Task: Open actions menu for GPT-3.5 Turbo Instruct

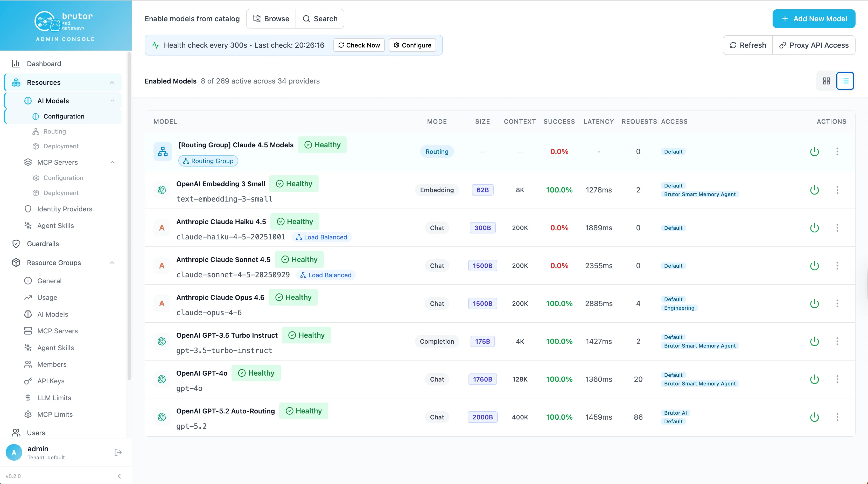Action: click(x=837, y=341)
